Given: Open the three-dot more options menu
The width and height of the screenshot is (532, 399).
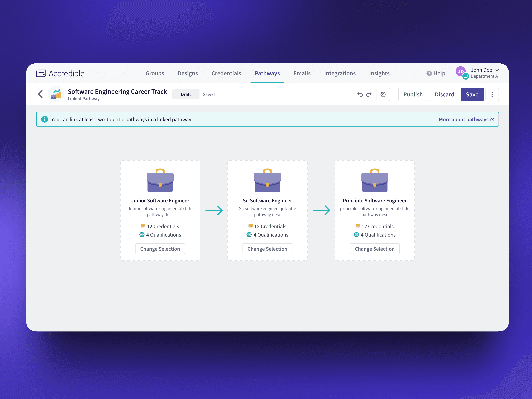Looking at the screenshot, I should click(x=492, y=94).
